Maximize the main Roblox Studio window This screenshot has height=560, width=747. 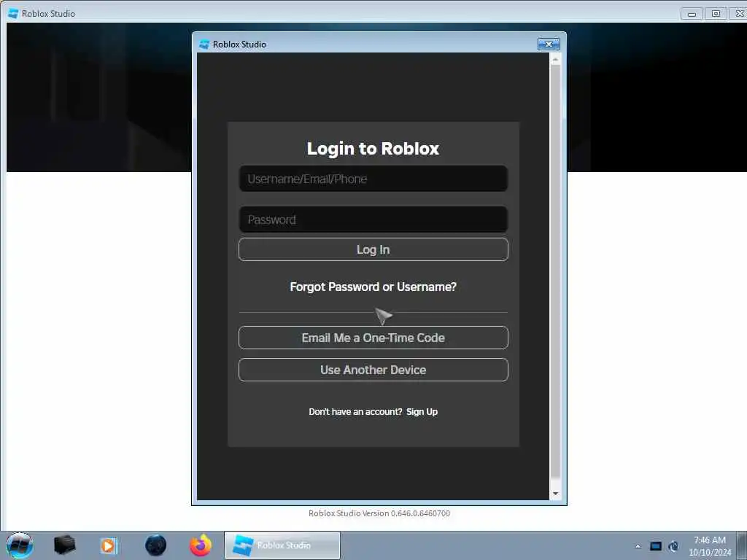pyautogui.click(x=716, y=14)
